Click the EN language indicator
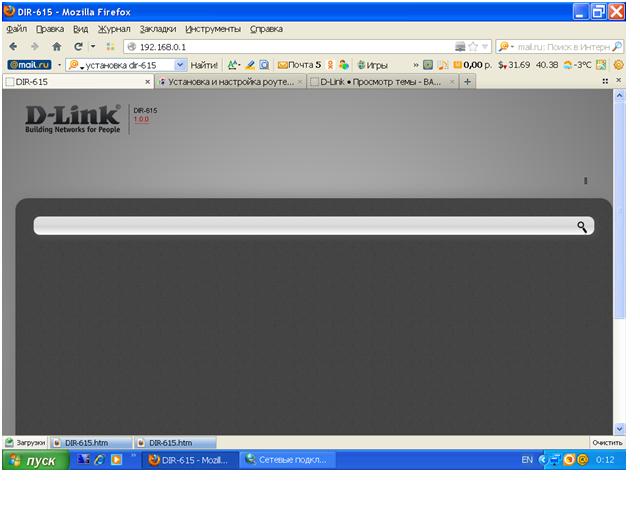This screenshot has width=640, height=512. click(x=527, y=460)
